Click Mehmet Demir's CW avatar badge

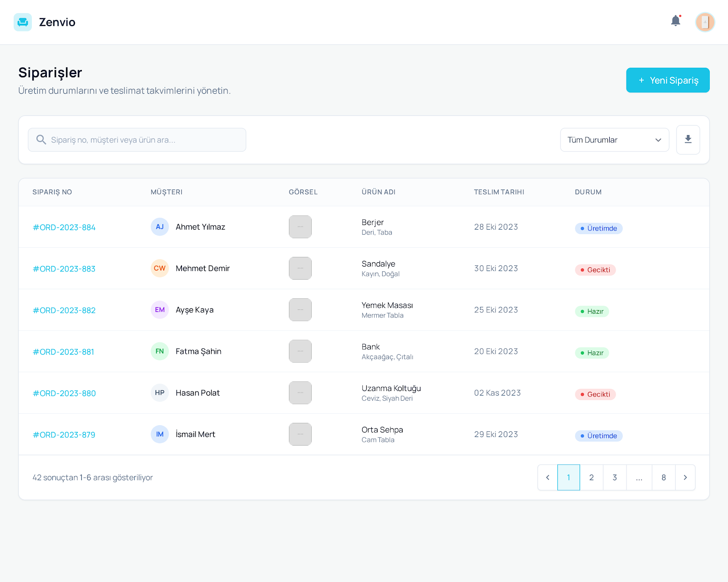coord(160,268)
